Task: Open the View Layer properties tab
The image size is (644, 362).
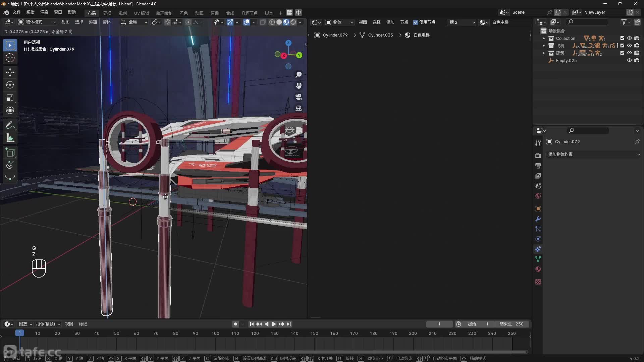Action: pos(538,176)
